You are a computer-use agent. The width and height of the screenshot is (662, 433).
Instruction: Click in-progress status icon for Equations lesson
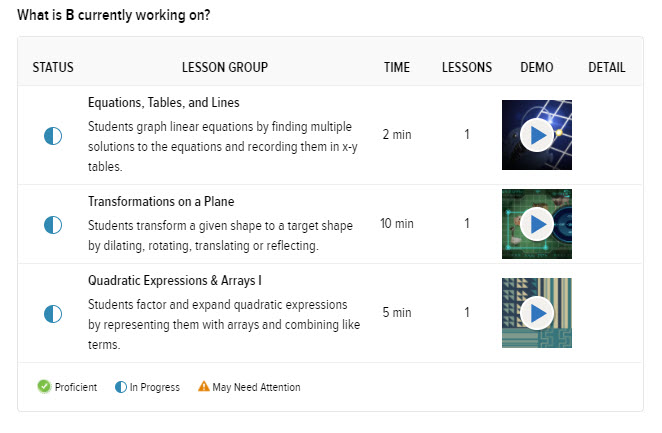[x=53, y=136]
